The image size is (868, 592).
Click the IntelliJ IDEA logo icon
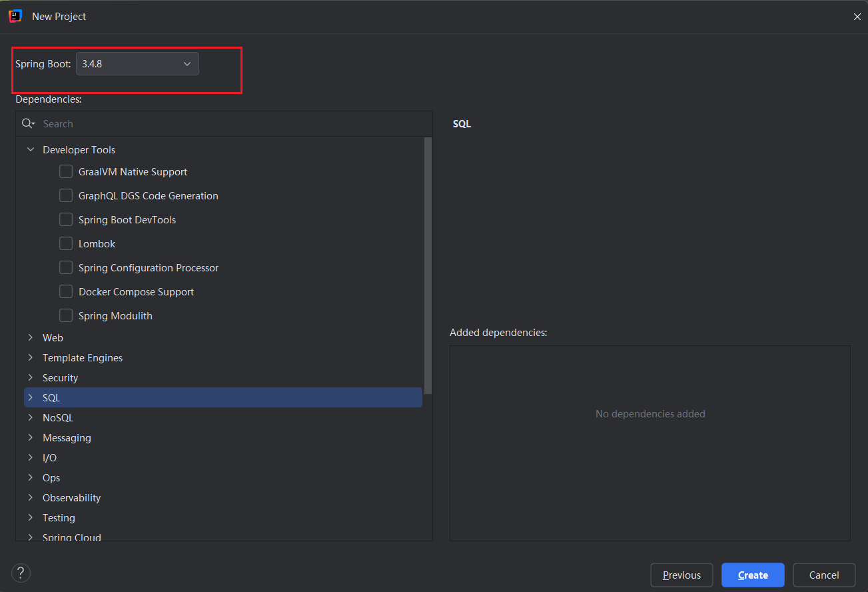[x=15, y=16]
